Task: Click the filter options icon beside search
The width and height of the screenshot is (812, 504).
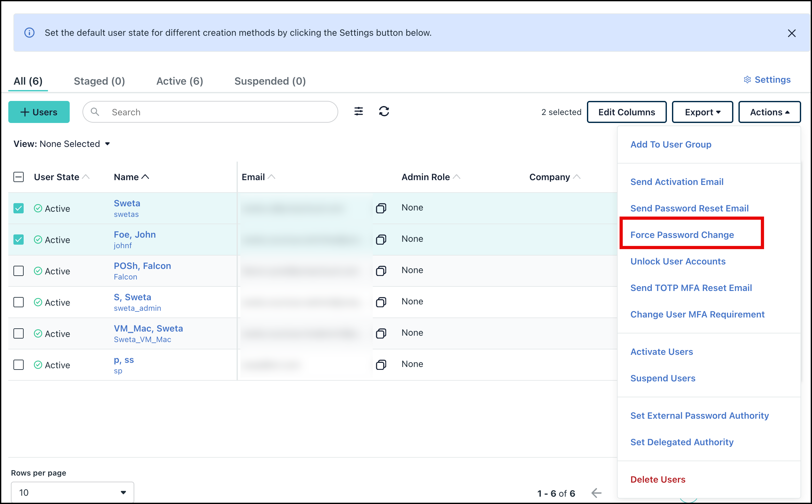Action: point(358,111)
